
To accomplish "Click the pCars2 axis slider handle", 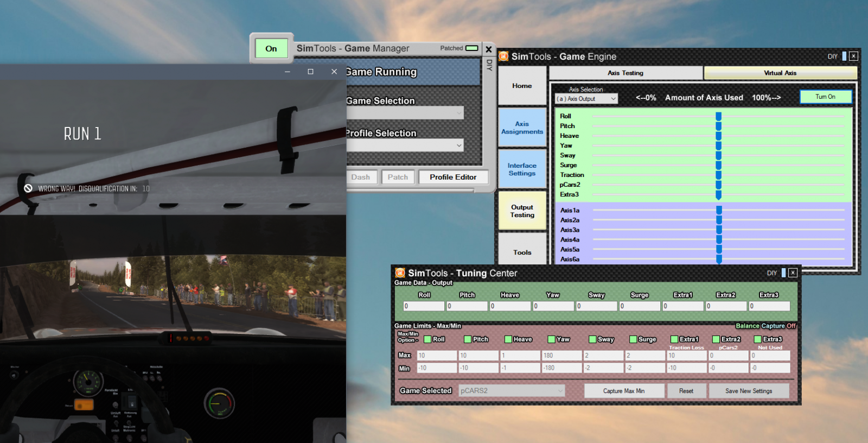I will 718,185.
